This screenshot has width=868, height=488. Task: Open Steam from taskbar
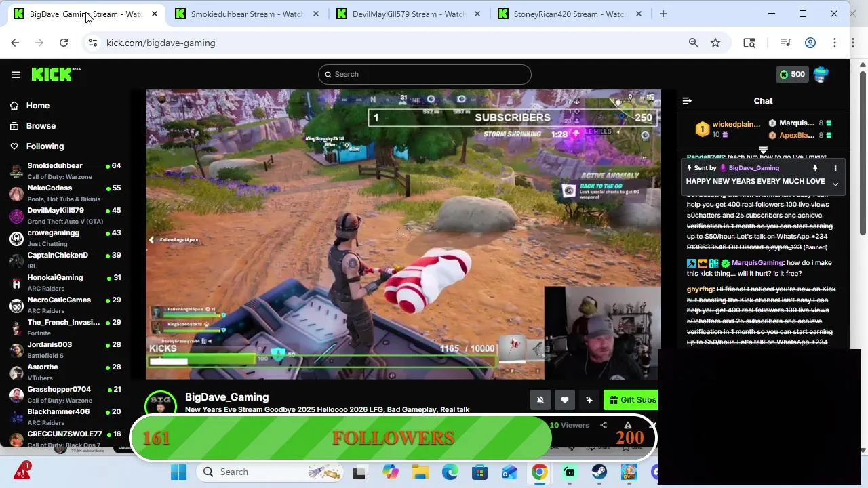tap(599, 472)
